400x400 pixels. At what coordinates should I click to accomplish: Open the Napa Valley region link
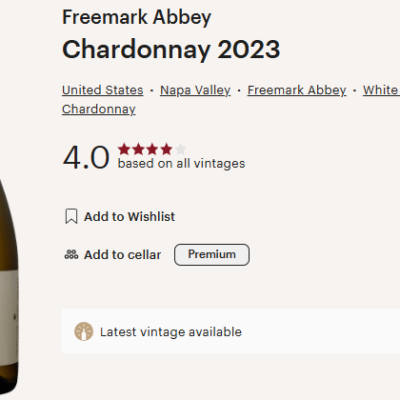[195, 90]
